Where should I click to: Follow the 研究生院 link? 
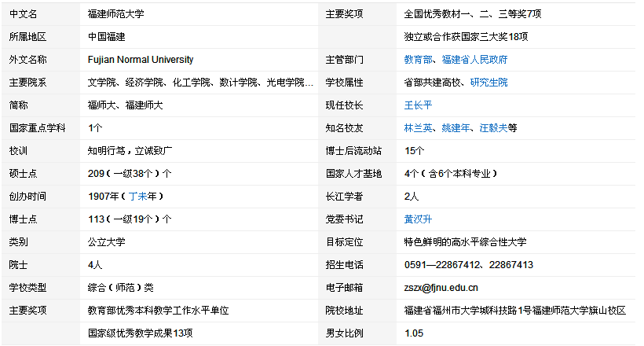[488, 83]
